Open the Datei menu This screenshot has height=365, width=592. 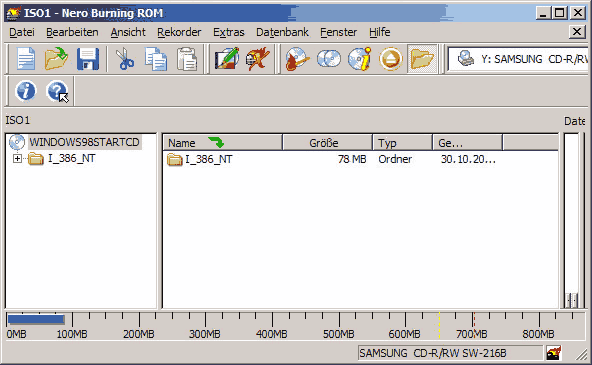pos(22,32)
